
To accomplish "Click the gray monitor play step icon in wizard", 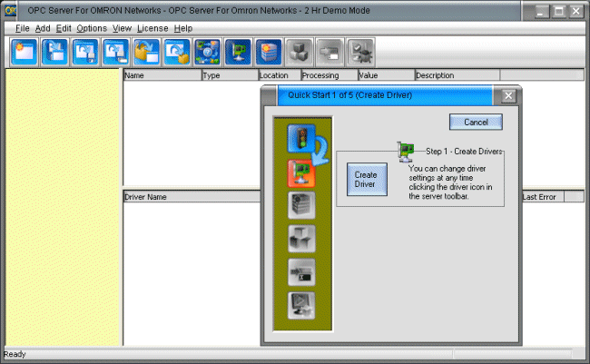I will pos(301,306).
